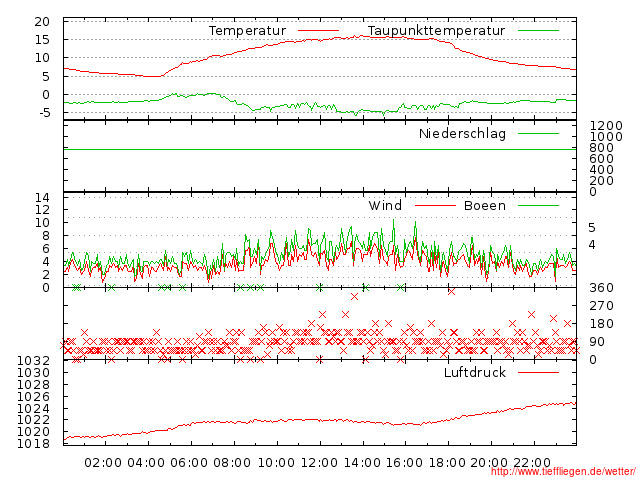
Task: Click the Luftdruck legend label
Action: point(475,373)
